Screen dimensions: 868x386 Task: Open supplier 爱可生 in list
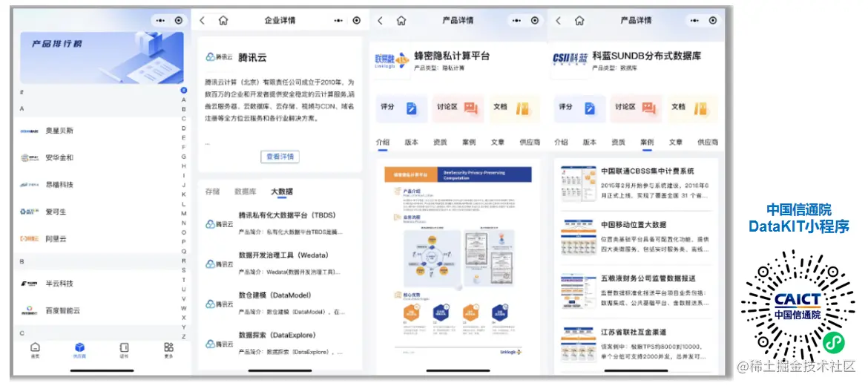(x=97, y=212)
